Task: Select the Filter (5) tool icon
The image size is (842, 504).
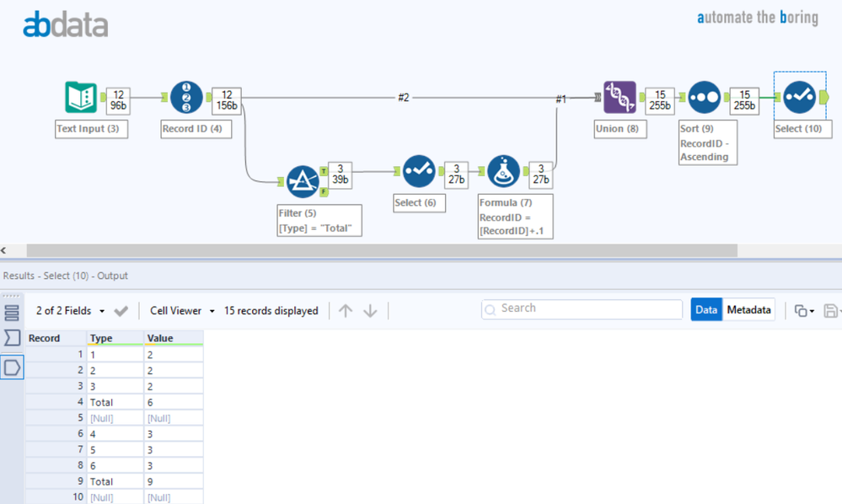Action: click(303, 181)
